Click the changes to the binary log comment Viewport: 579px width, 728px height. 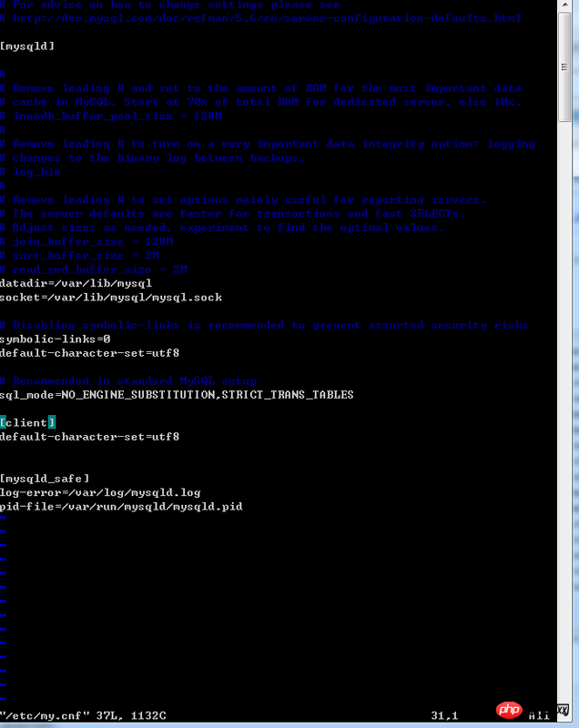(153, 157)
